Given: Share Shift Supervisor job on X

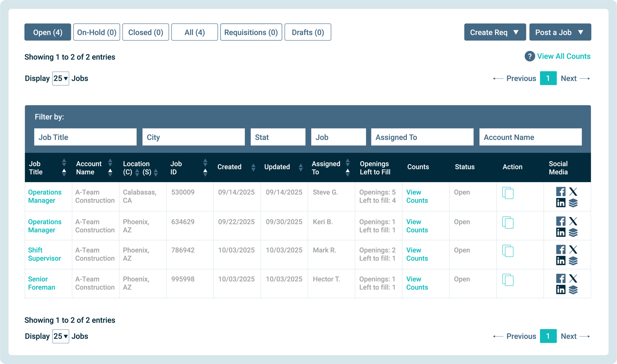Looking at the screenshot, I should pyautogui.click(x=573, y=249).
